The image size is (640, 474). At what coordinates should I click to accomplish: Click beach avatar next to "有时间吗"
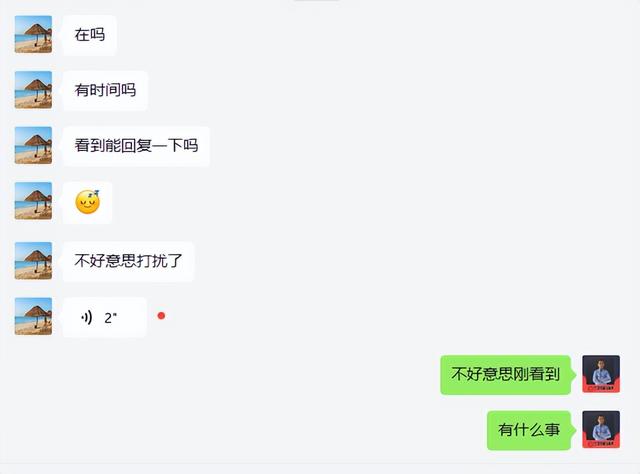pyautogui.click(x=33, y=90)
